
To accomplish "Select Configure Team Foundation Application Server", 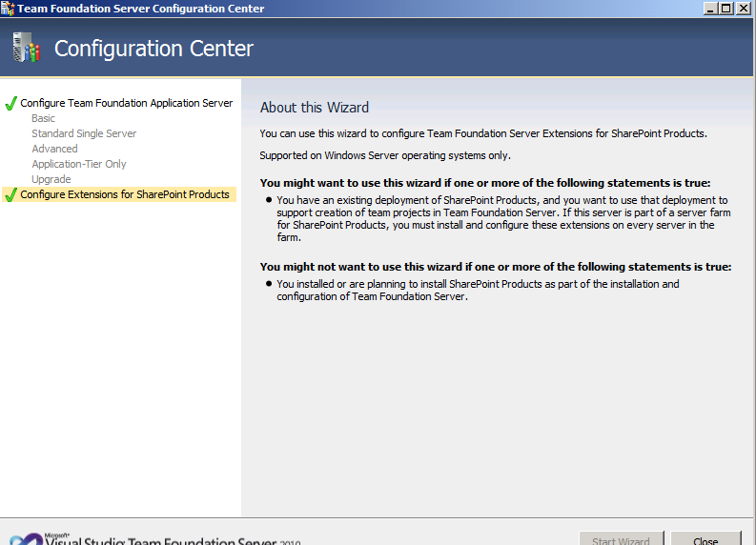I will [127, 103].
